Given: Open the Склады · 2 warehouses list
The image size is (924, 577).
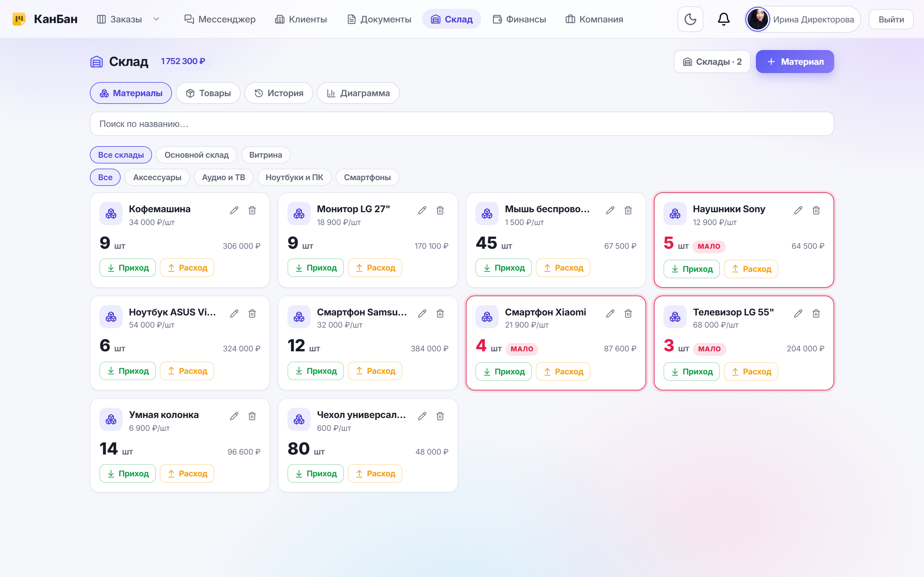Looking at the screenshot, I should [712, 62].
